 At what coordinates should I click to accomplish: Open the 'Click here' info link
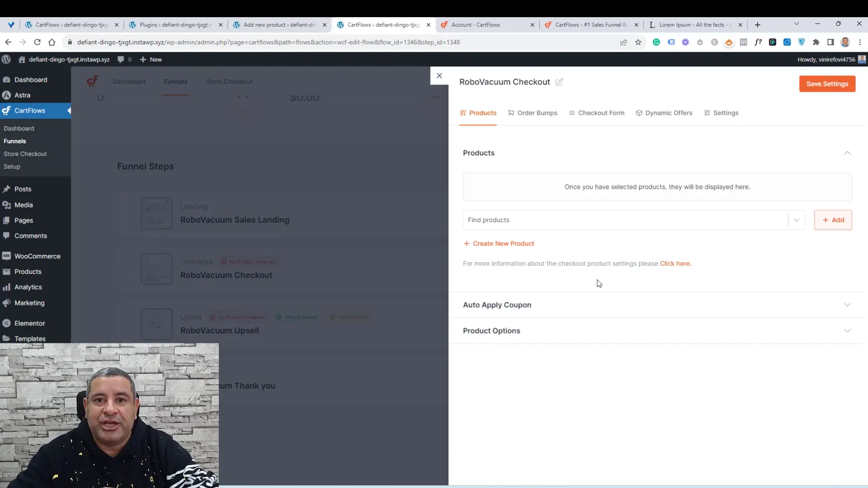coord(675,263)
